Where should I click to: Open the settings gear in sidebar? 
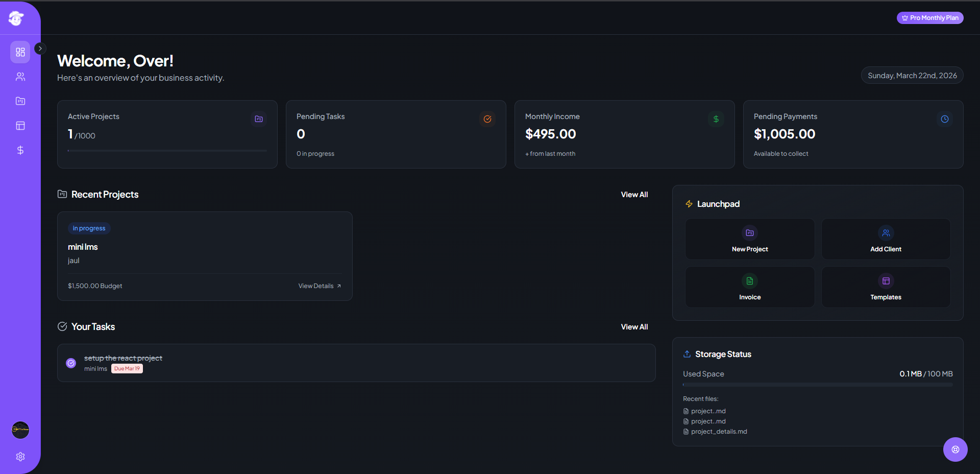tap(20, 457)
